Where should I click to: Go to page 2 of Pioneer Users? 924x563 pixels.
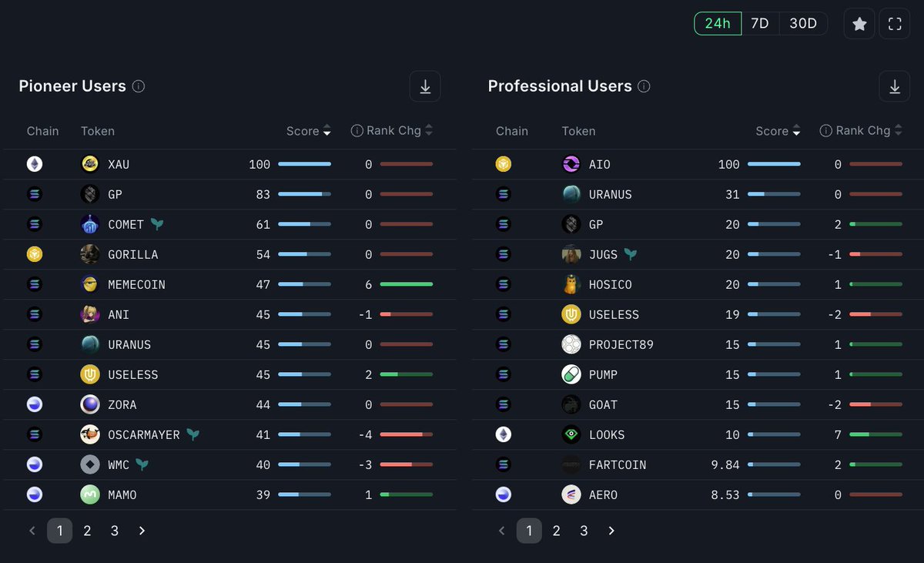(x=87, y=531)
